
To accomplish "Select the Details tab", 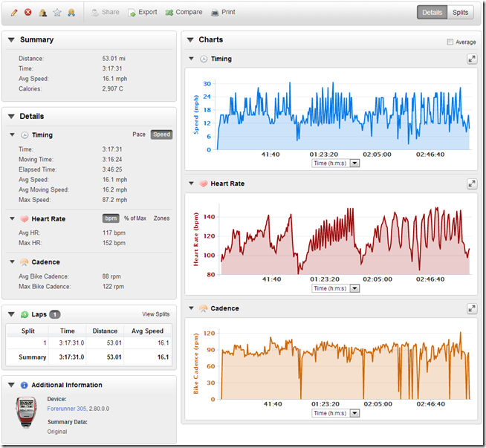I will click(x=432, y=13).
